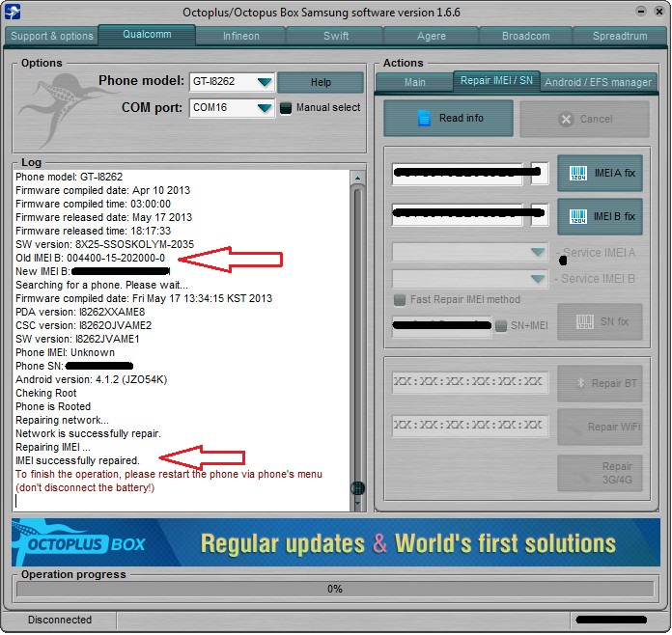The image size is (672, 635).
Task: Click the barcode icon on IMEI A fix
Action: [x=578, y=173]
